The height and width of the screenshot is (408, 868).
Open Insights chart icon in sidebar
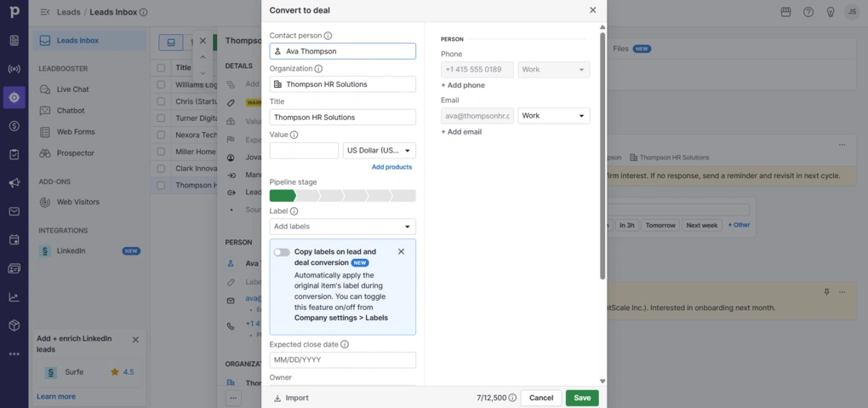(x=14, y=297)
